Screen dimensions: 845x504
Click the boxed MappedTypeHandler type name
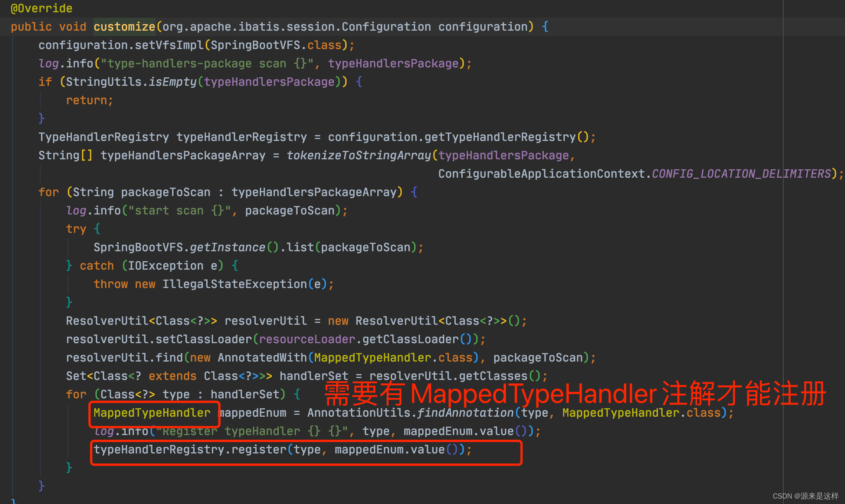click(x=152, y=413)
